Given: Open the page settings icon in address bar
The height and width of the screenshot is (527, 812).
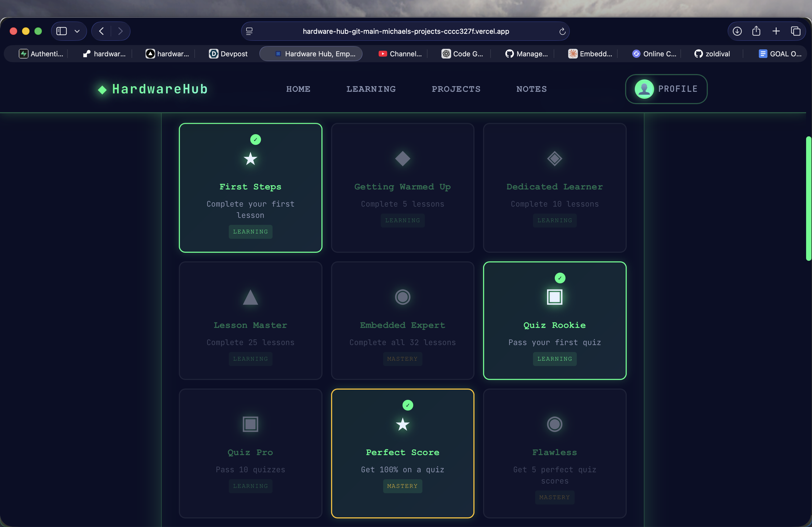Looking at the screenshot, I should [x=249, y=31].
